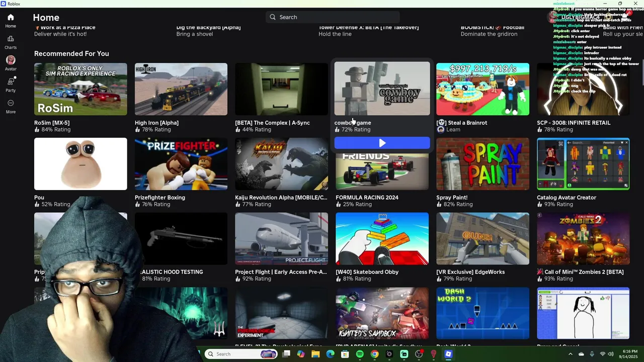Open the Dash World 2 thumbnail
The image size is (644, 362).
482,313
